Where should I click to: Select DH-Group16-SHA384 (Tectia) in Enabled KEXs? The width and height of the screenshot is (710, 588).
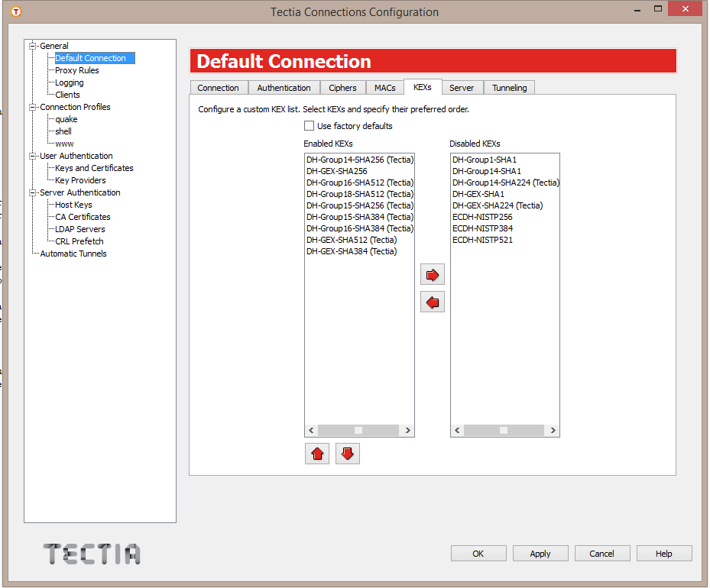coord(359,228)
